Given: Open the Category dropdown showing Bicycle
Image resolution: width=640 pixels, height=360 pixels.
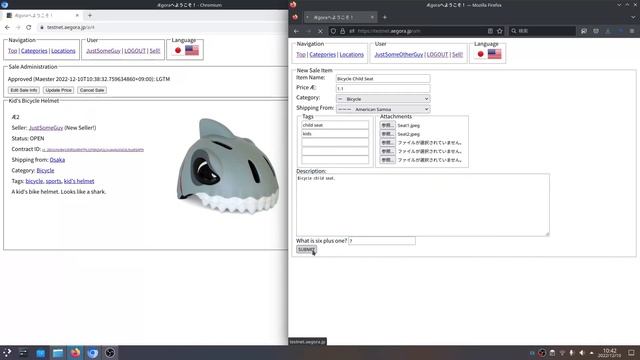Looking at the screenshot, I should (x=383, y=99).
